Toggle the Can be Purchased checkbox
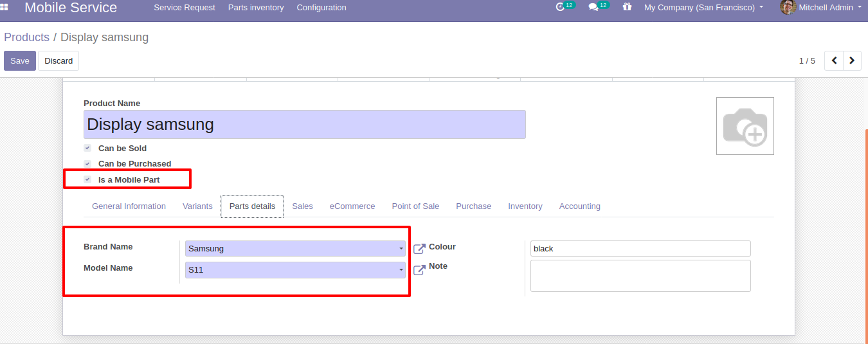868x344 pixels. point(87,163)
